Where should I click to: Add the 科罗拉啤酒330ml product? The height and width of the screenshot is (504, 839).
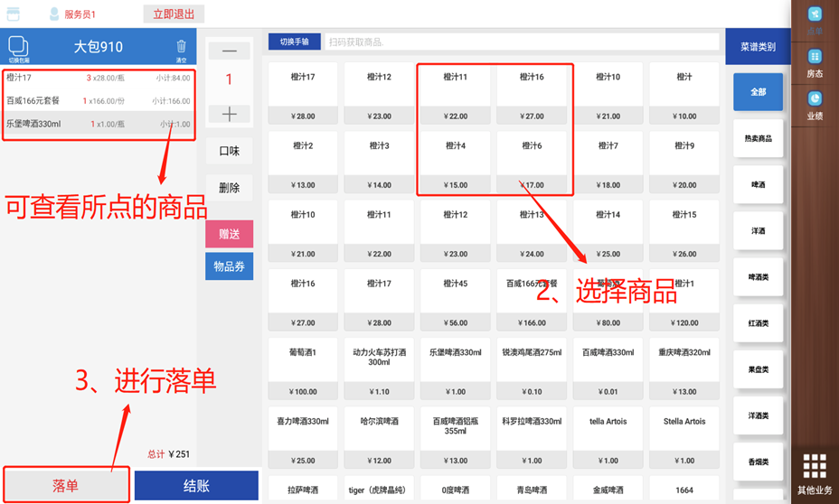tap(532, 438)
